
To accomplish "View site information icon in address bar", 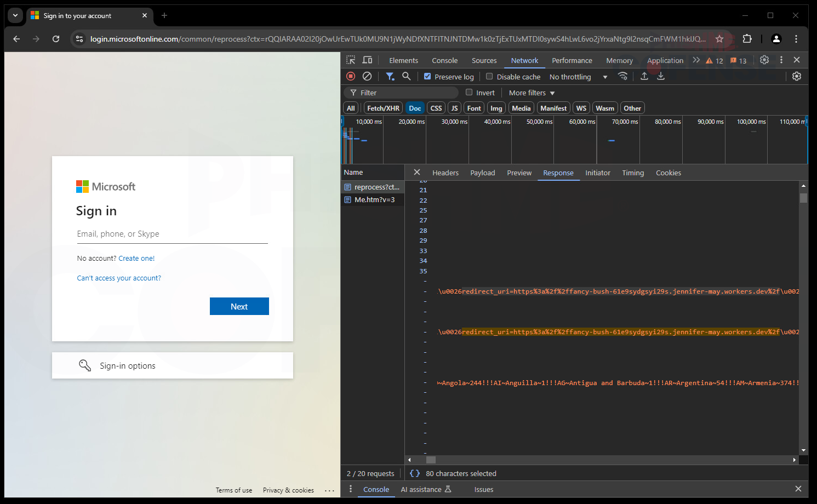I will [79, 39].
